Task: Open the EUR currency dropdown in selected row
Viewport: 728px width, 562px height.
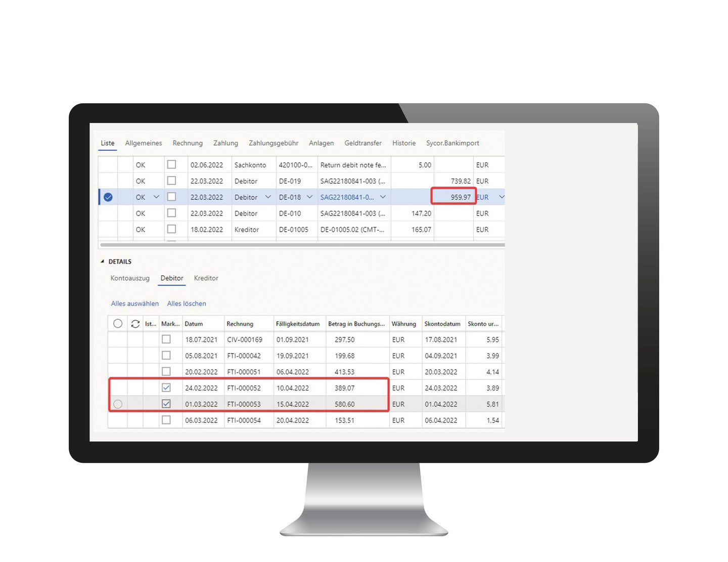Action: 502,197
